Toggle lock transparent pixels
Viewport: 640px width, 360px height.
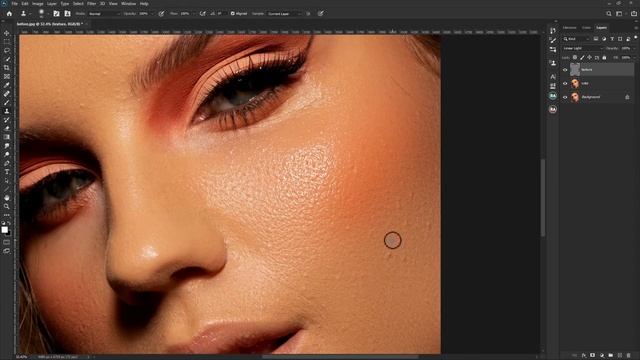click(575, 58)
